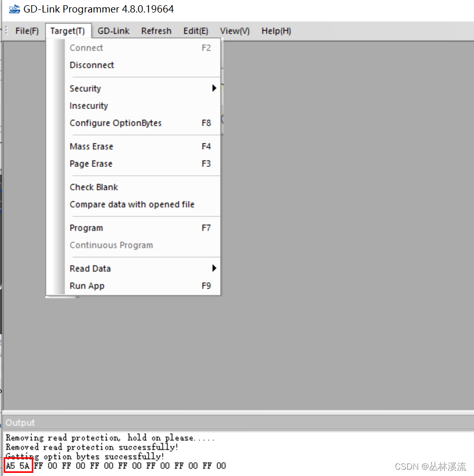Open the File(F) menu

tap(27, 31)
